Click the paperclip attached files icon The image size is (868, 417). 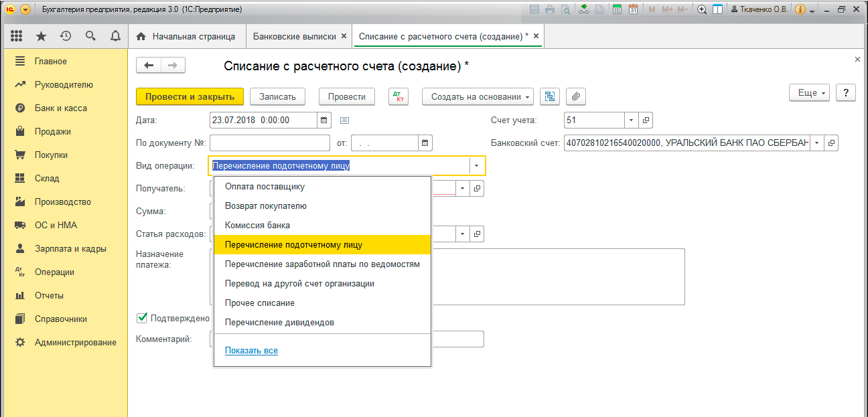click(575, 96)
